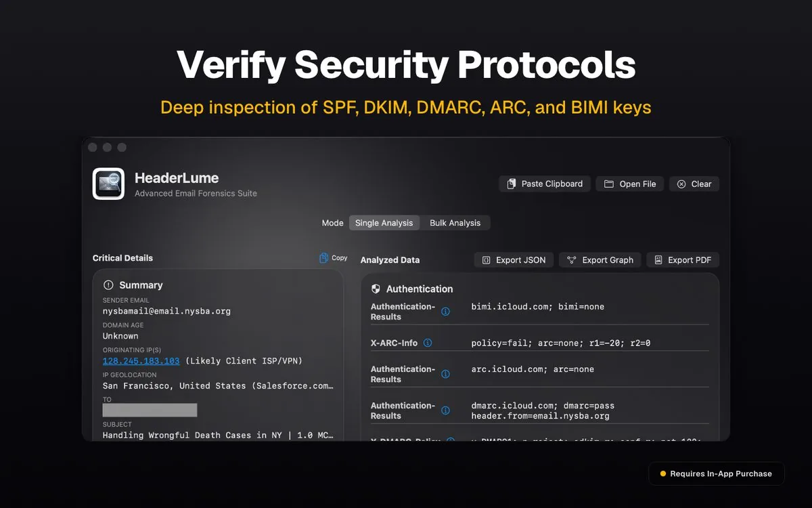Click info icon next to dmarc Authentication-Results
The height and width of the screenshot is (508, 812).
click(x=445, y=410)
